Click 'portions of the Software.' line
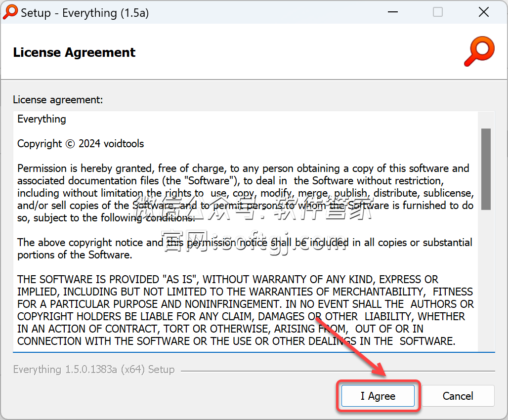 point(75,255)
